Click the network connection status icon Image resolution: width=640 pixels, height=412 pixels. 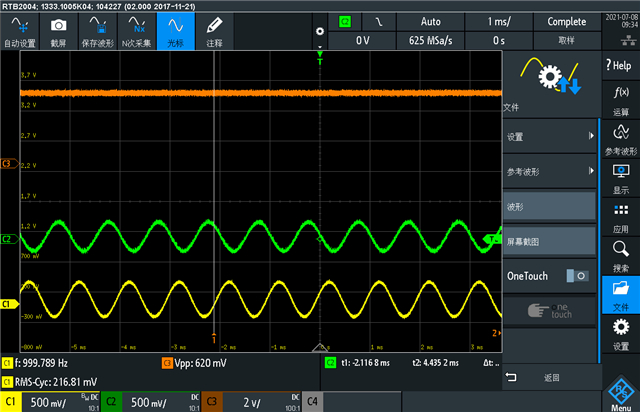pos(628,40)
